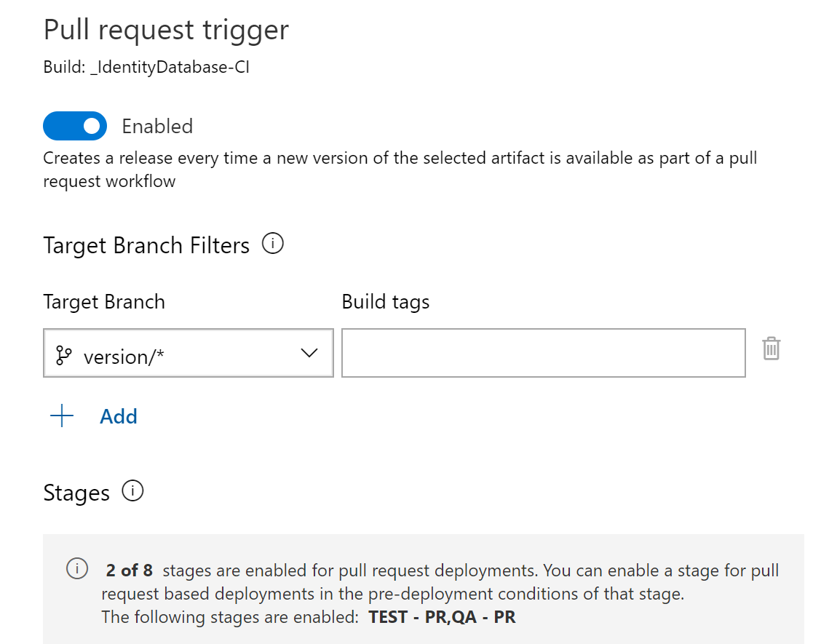The height and width of the screenshot is (644, 837).
Task: Click the plus icon to add a filter
Action: (x=62, y=416)
